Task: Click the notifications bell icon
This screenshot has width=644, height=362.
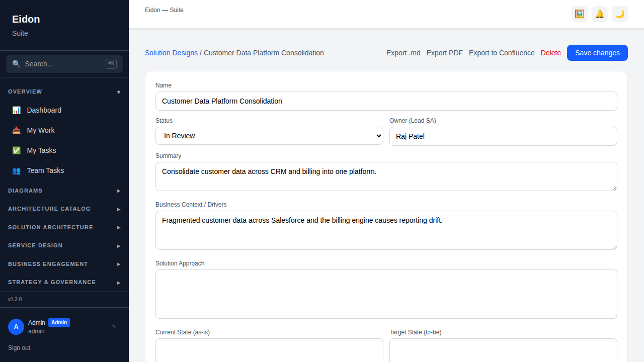Action: pyautogui.click(x=600, y=14)
